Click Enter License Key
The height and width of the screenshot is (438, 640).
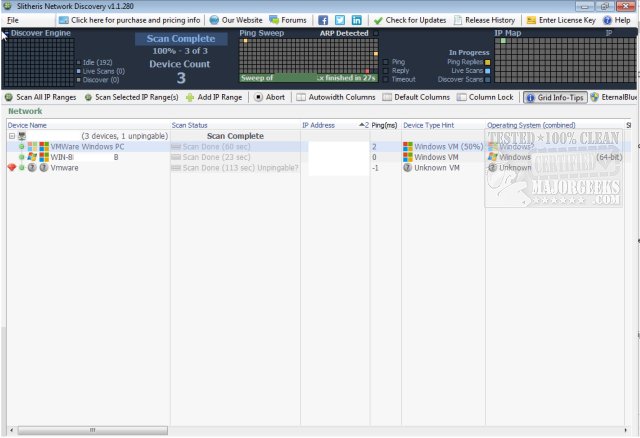pos(561,20)
